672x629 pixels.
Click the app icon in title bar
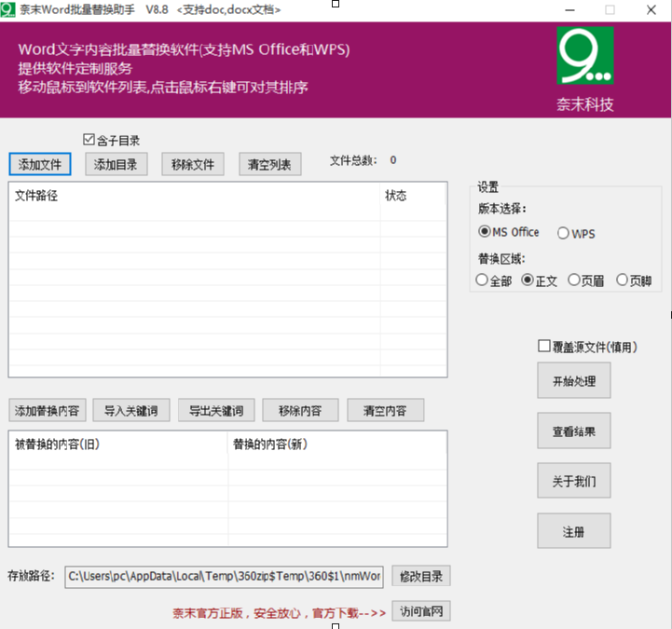7,9
